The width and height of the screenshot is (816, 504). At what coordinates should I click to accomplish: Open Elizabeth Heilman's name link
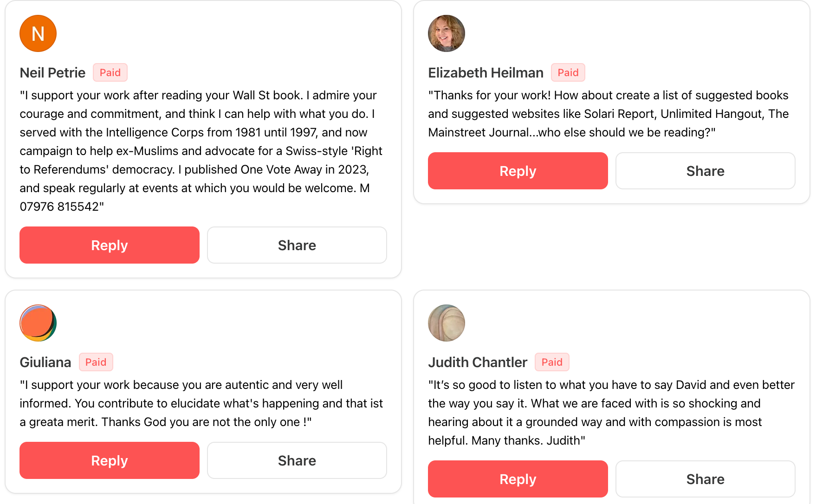486,73
